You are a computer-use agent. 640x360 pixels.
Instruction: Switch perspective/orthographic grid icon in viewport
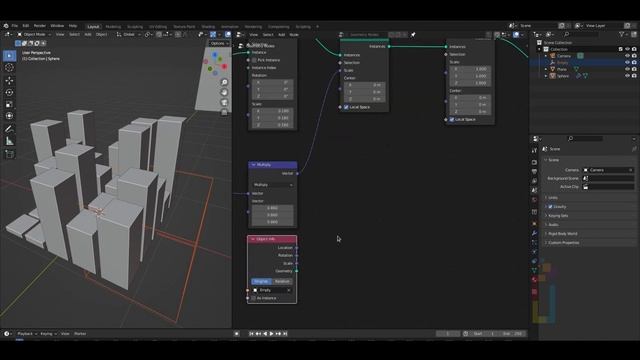224,112
